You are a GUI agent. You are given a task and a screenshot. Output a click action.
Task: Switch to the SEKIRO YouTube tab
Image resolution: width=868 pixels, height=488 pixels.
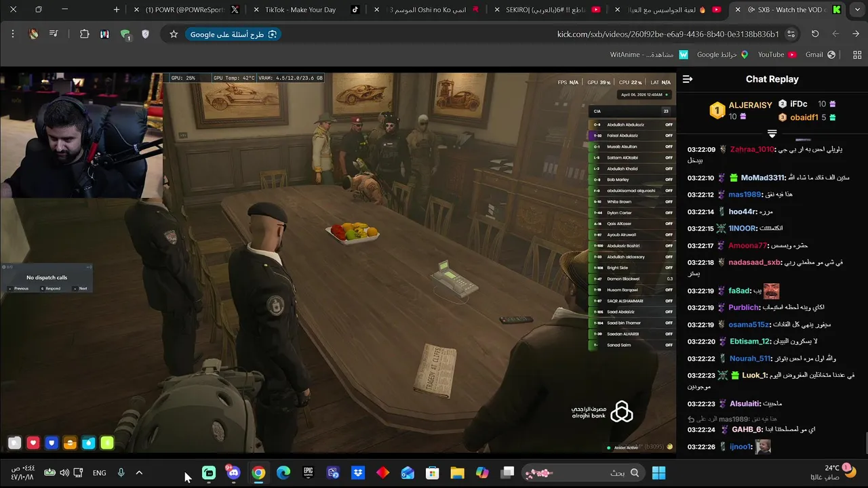pyautogui.click(x=547, y=10)
